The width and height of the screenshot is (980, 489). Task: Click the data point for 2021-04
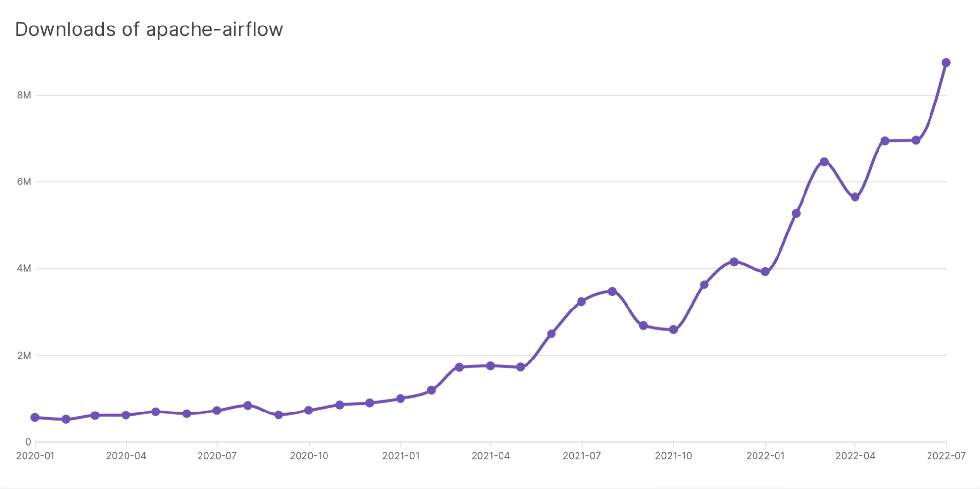(x=490, y=365)
